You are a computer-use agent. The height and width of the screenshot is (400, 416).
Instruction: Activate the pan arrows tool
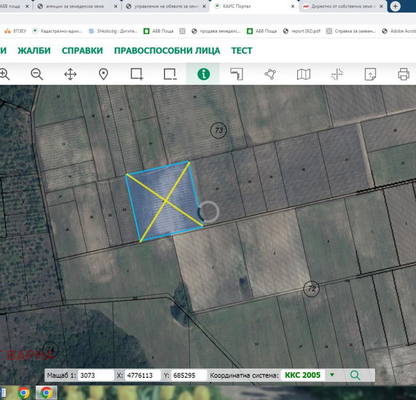pyautogui.click(x=70, y=74)
